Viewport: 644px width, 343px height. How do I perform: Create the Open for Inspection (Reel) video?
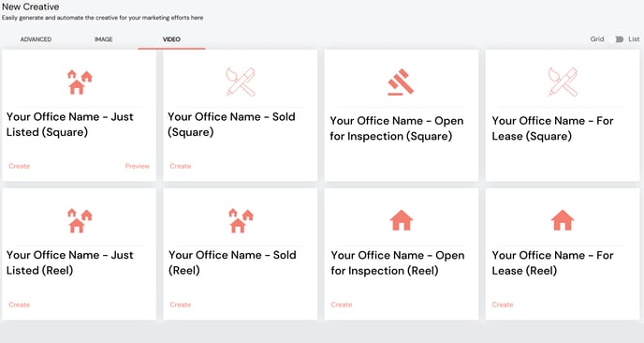342,305
